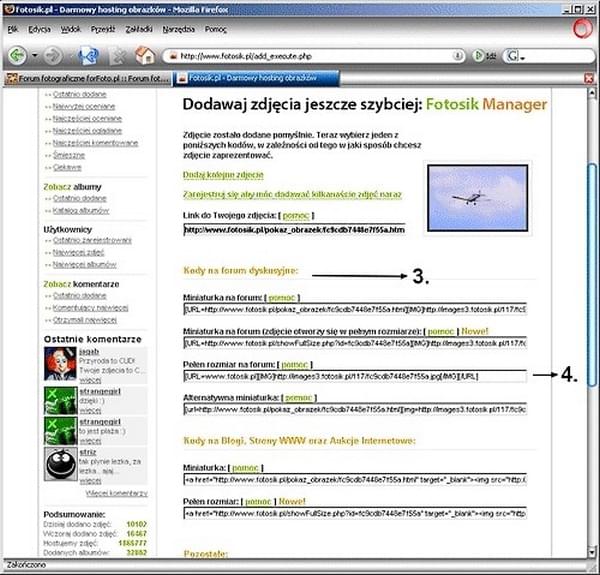The width and height of the screenshot is (600, 575).
Task: Click the scrollbar down arrow
Action: (592, 552)
